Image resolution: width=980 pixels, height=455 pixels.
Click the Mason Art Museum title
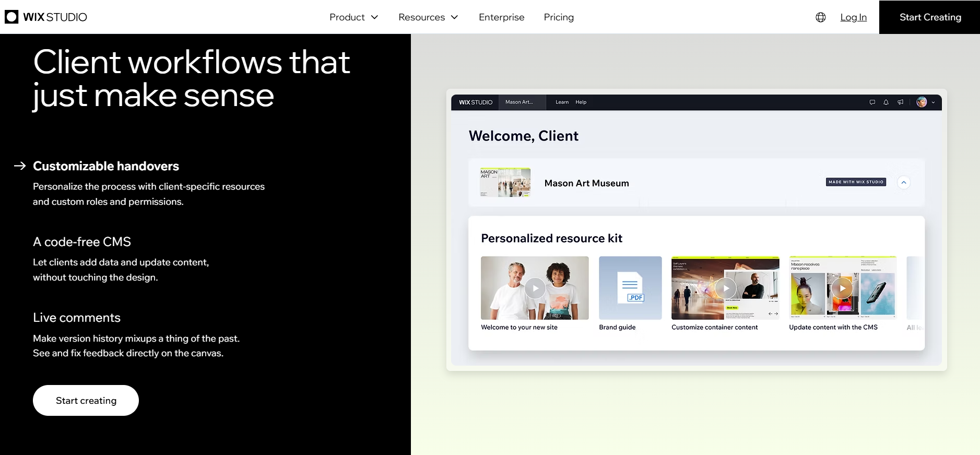tap(586, 183)
